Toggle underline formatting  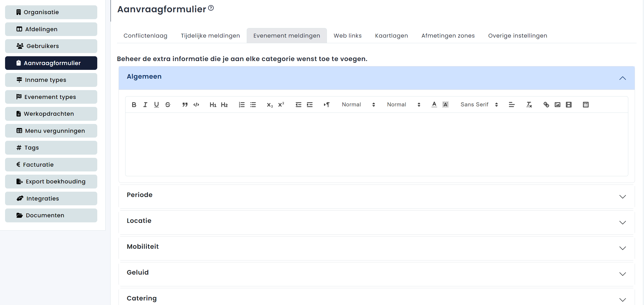(156, 105)
